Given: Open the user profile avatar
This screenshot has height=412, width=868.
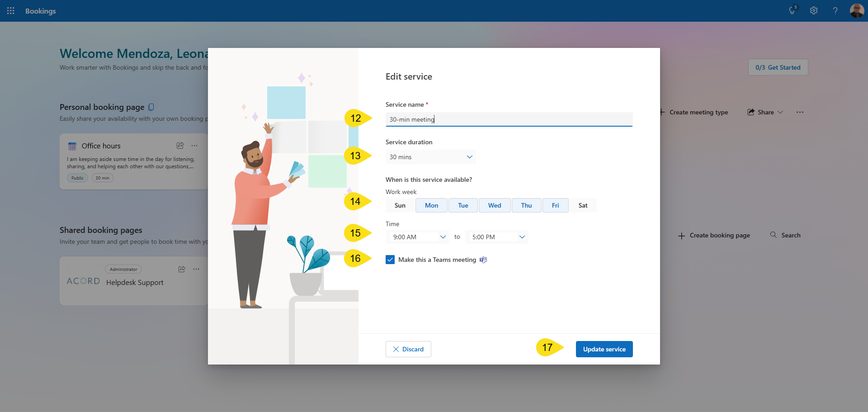Looking at the screenshot, I should [857, 11].
